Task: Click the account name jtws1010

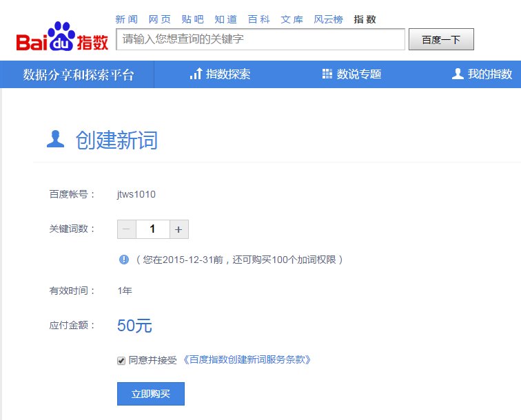Action: pos(136,194)
